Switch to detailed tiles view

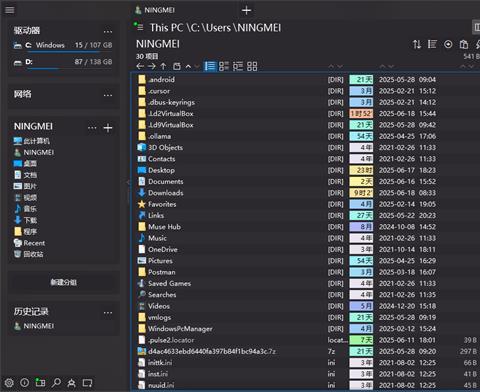[x=238, y=66]
